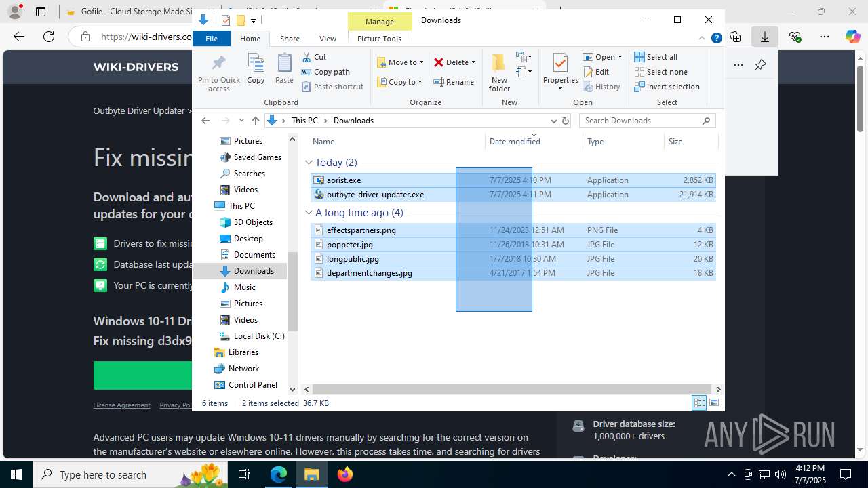Image resolution: width=868 pixels, height=488 pixels.
Task: Open Network in navigation pane
Action: click(x=237, y=369)
